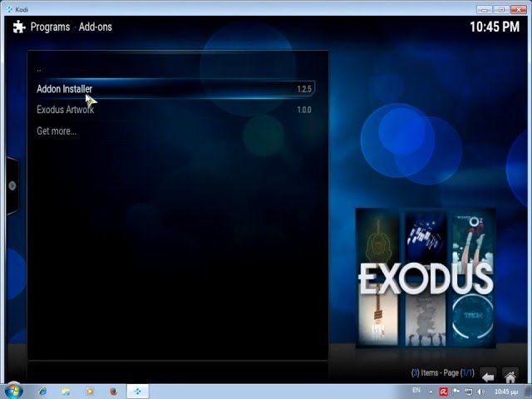Open Windows Explorer folder from taskbar

point(66,392)
